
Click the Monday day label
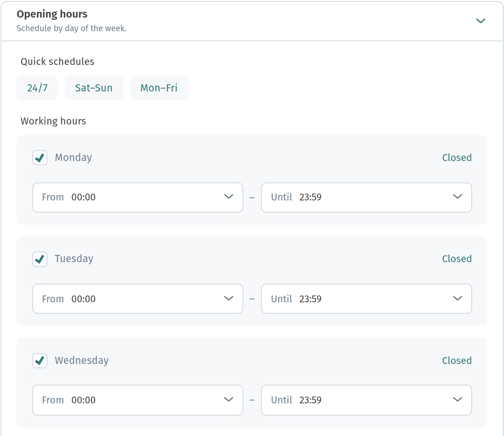pyautogui.click(x=73, y=158)
